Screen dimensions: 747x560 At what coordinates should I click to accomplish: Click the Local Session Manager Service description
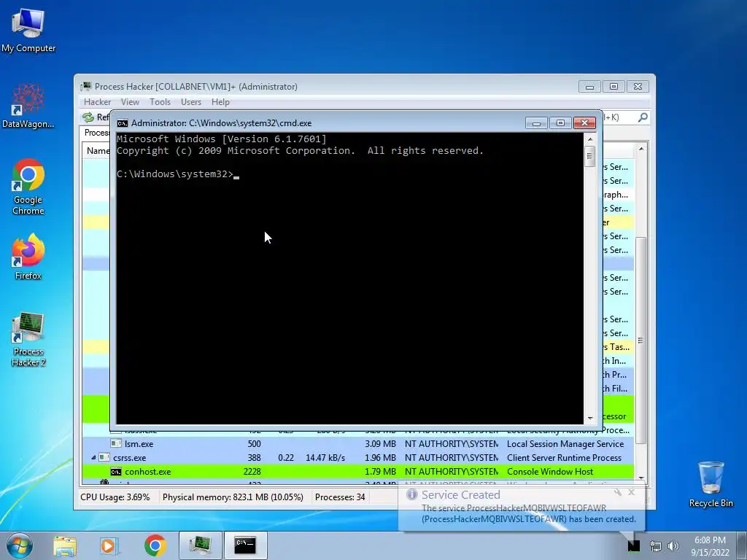tap(565, 444)
